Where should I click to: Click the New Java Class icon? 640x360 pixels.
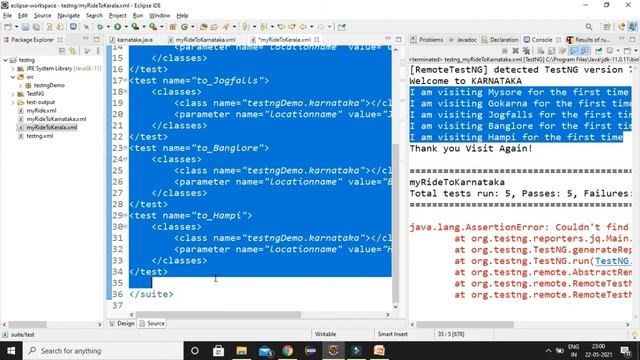pos(184,27)
